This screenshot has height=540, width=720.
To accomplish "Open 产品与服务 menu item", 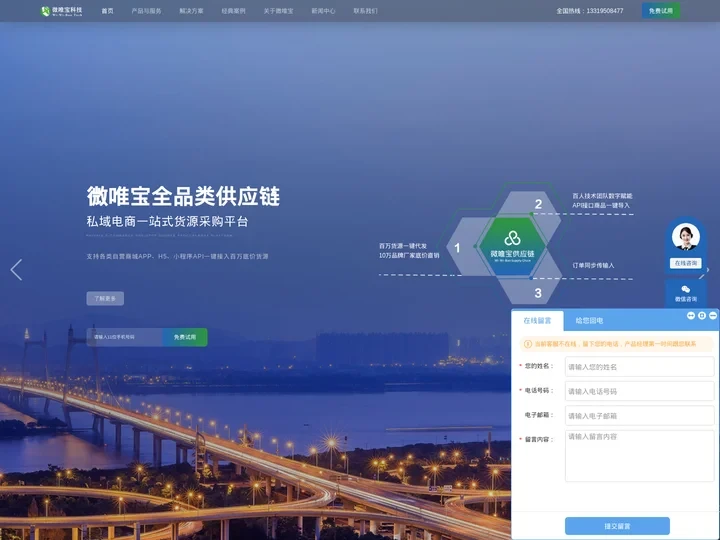I will click(x=146, y=11).
